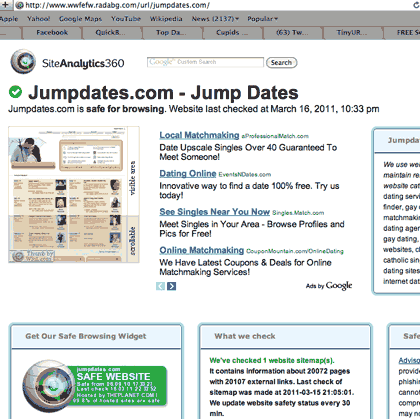Click the 'Date Upscale Singles Over 40' ad text
Screen dimensions: 420x419
(x=248, y=152)
